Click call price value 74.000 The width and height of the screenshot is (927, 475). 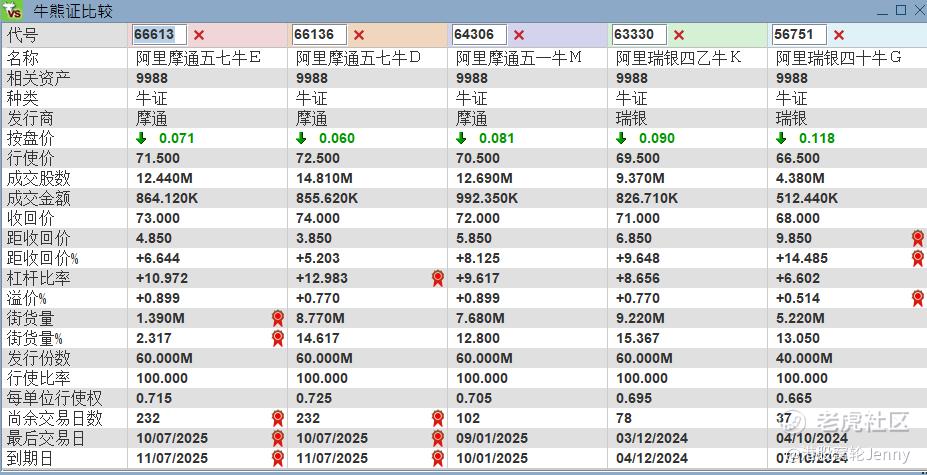317,218
